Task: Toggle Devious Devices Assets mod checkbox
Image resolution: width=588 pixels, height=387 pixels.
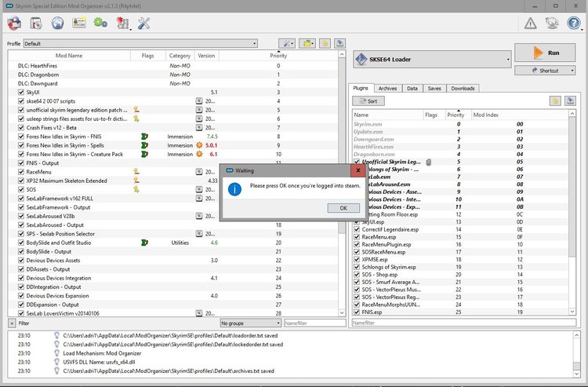Action: (x=21, y=261)
